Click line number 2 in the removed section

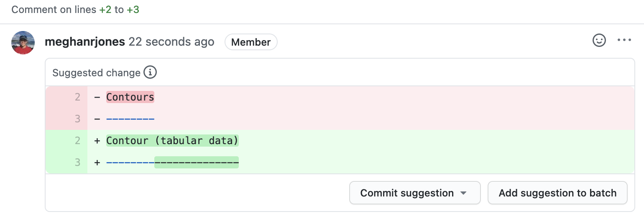[77, 97]
